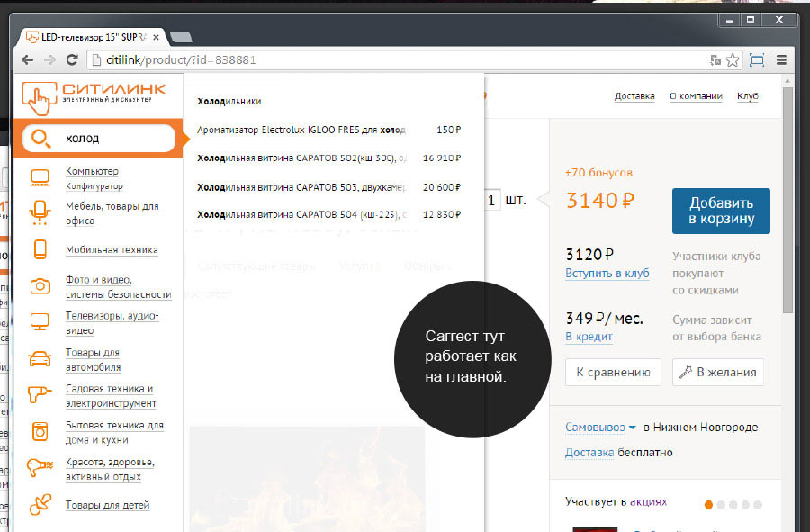This screenshot has height=532, width=810.
Task: Bookmark page with the star icon
Action: coord(733,60)
